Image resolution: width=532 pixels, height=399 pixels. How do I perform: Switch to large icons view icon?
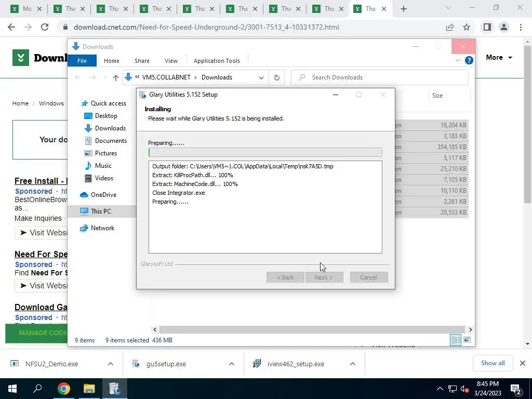coord(467,340)
